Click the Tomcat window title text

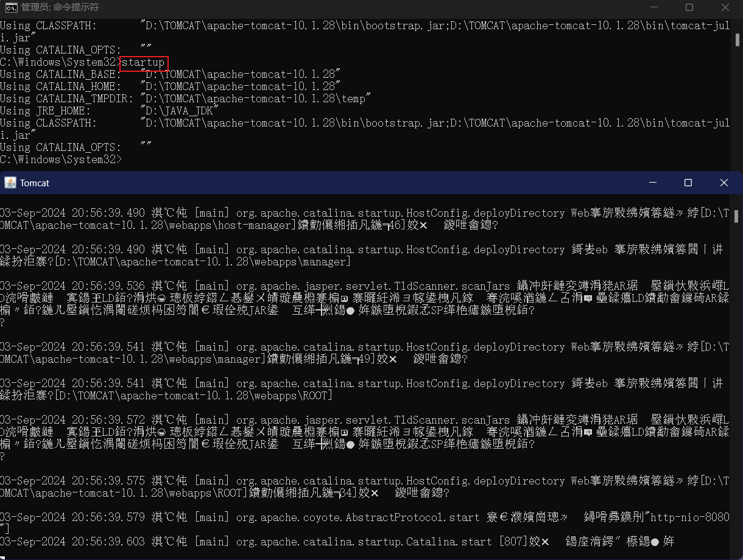tap(35, 183)
